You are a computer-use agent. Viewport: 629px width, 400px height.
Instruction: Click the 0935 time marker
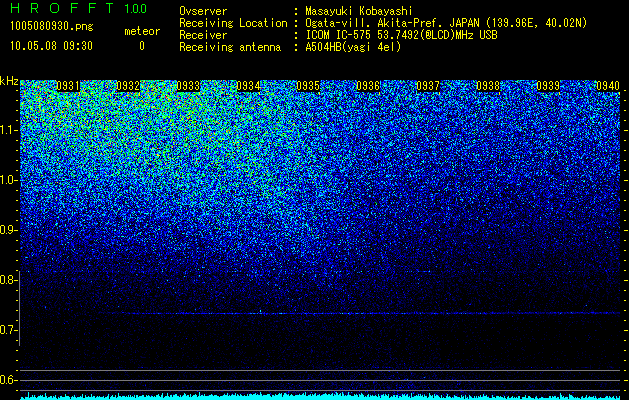(308, 86)
